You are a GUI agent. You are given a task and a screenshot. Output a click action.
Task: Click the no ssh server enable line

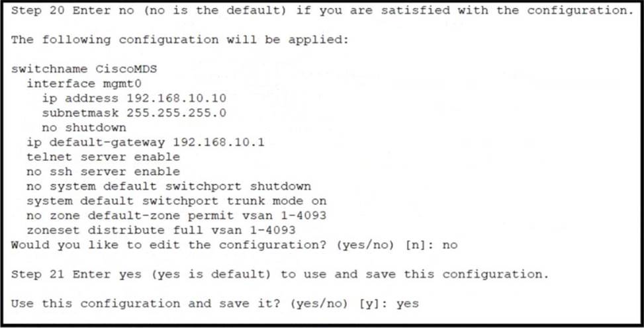pyautogui.click(x=103, y=171)
